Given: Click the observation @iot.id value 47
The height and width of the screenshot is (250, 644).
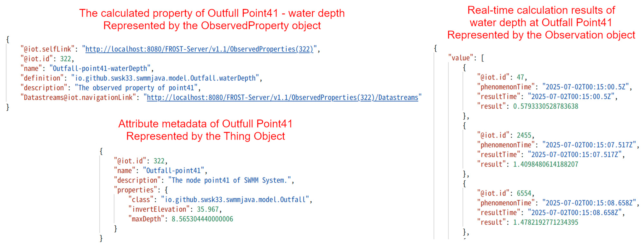Looking at the screenshot, I should click(x=520, y=77).
